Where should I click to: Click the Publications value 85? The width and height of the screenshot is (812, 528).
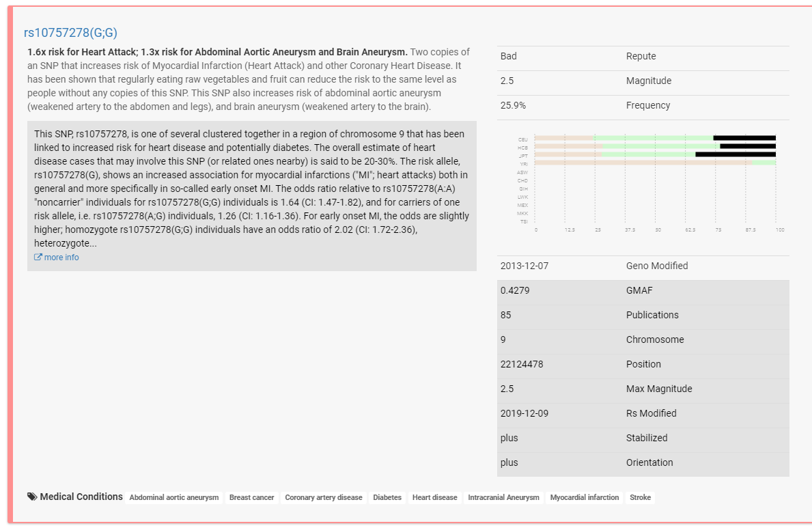coord(506,315)
